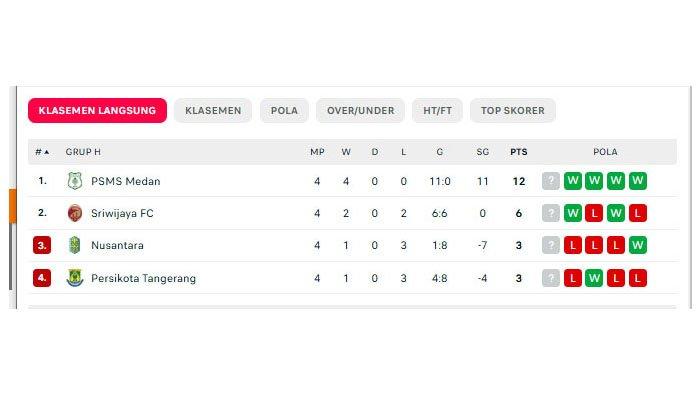Click the green W form badge for Persikota Tangerang
This screenshot has width=700, height=393.
tap(594, 278)
